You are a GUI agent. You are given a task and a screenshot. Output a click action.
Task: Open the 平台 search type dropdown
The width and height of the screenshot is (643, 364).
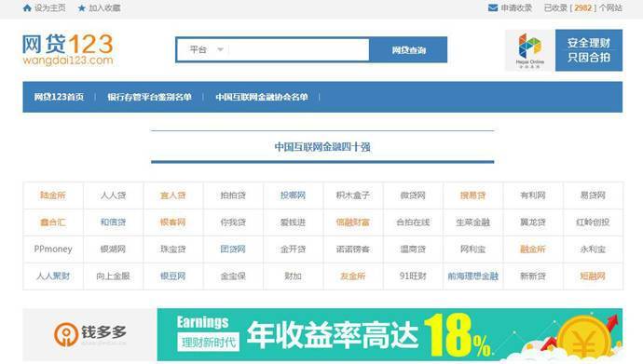[x=206, y=50]
